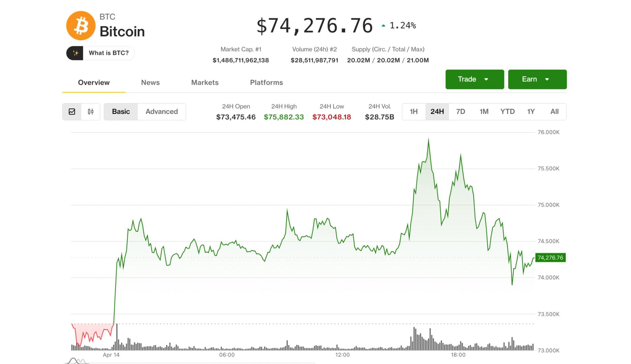Click the orange Bitcoin logo
This screenshot has width=631, height=364.
click(81, 25)
